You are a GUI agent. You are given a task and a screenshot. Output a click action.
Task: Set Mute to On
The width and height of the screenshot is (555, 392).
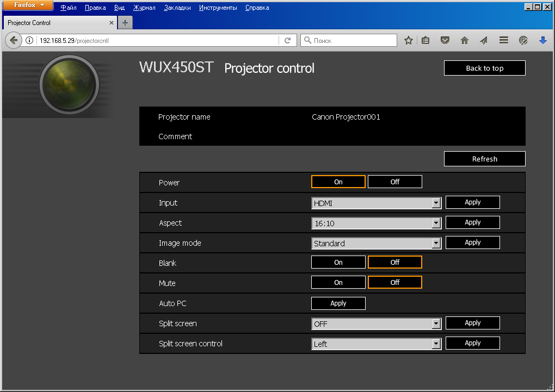pos(338,282)
